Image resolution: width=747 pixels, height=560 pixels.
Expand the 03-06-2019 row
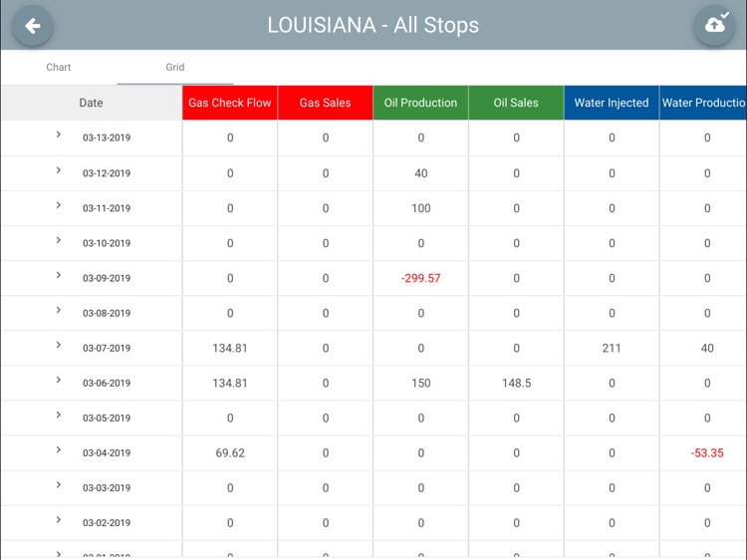(x=59, y=380)
